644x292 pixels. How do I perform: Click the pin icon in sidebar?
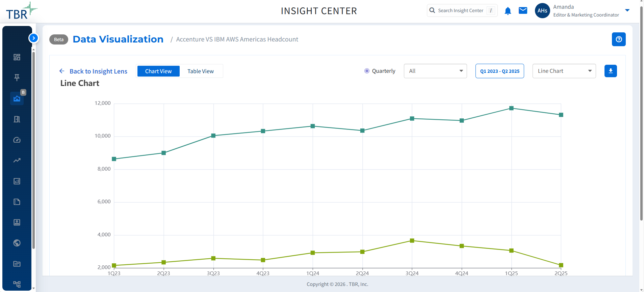17,78
